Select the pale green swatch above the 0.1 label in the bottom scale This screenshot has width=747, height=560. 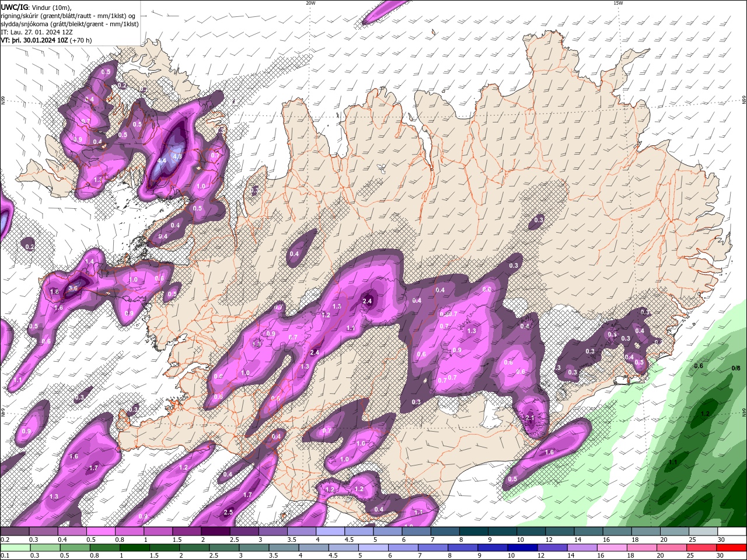pyautogui.click(x=15, y=548)
